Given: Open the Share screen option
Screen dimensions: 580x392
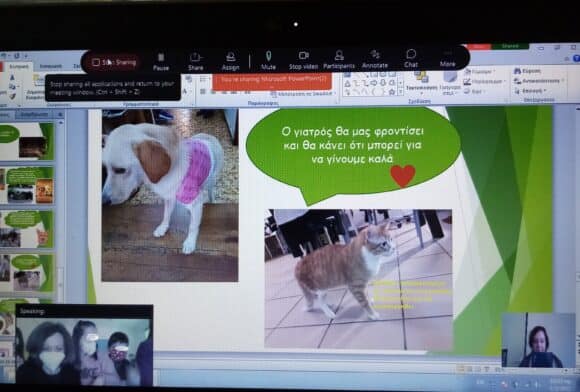Looking at the screenshot, I should click(x=195, y=62).
